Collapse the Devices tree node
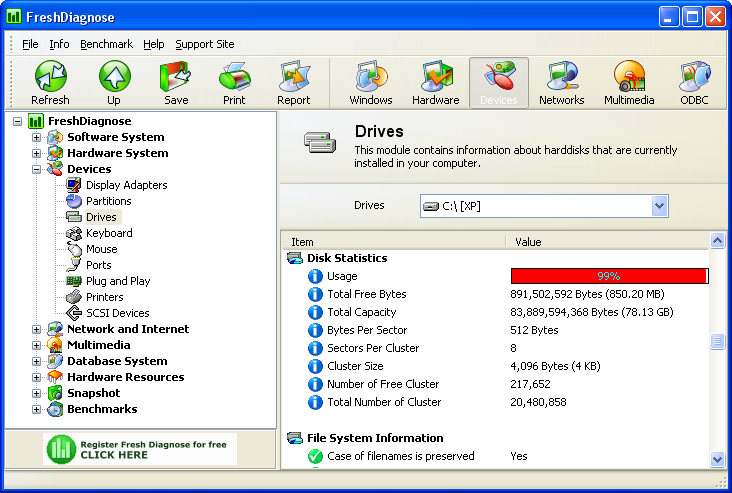The width and height of the screenshot is (732, 493). pos(36,169)
